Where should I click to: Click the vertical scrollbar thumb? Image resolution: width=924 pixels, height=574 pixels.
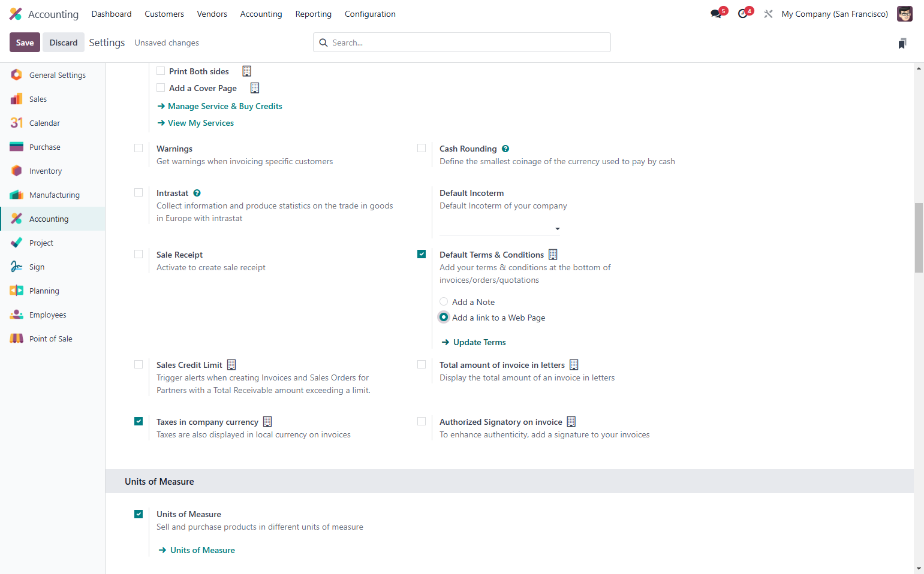pyautogui.click(x=919, y=238)
